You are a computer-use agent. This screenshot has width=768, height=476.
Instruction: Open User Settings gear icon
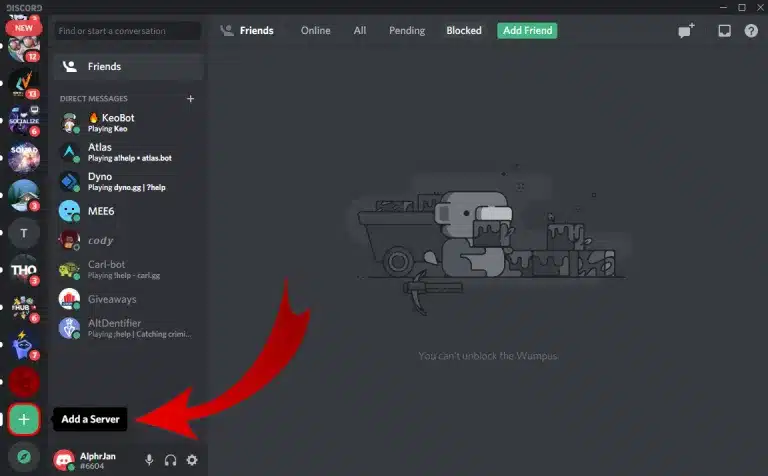(192, 460)
